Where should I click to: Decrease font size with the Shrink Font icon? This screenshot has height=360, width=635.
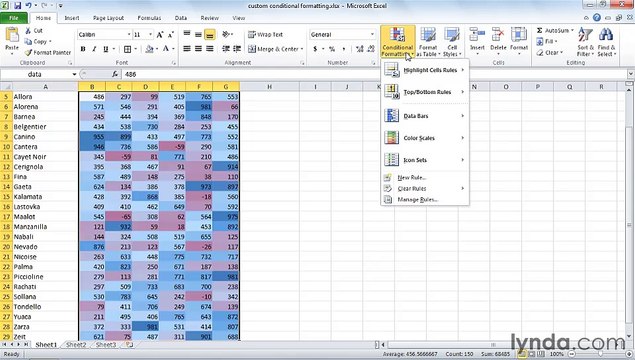click(x=171, y=35)
